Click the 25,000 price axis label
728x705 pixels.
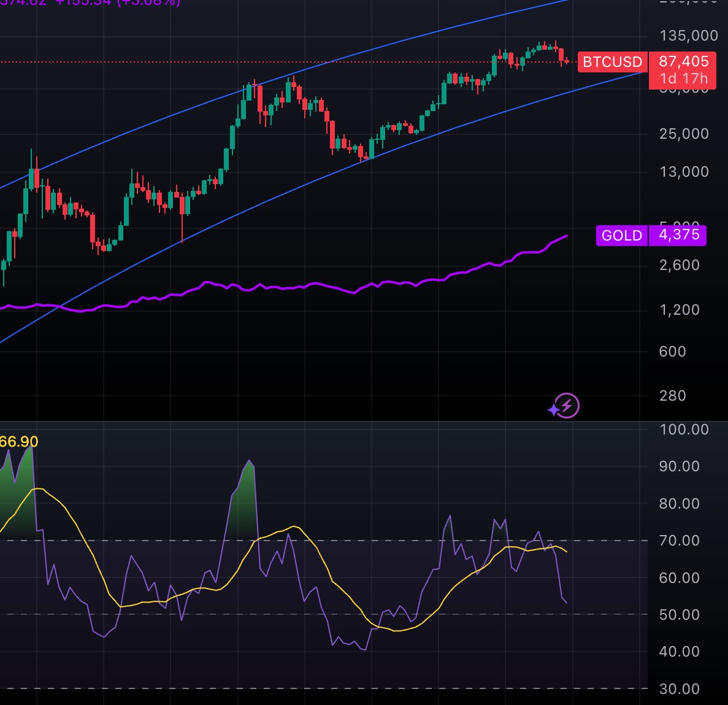(x=684, y=134)
